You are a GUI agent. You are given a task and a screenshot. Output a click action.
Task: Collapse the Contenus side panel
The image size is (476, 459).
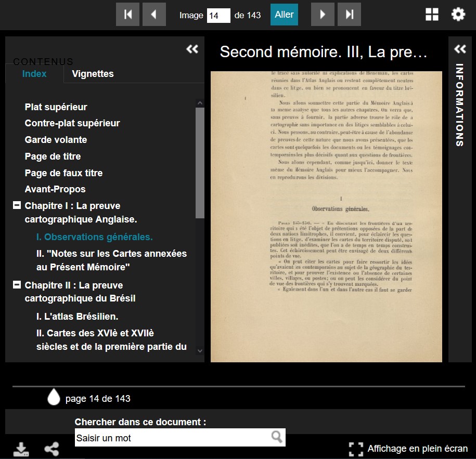(192, 49)
